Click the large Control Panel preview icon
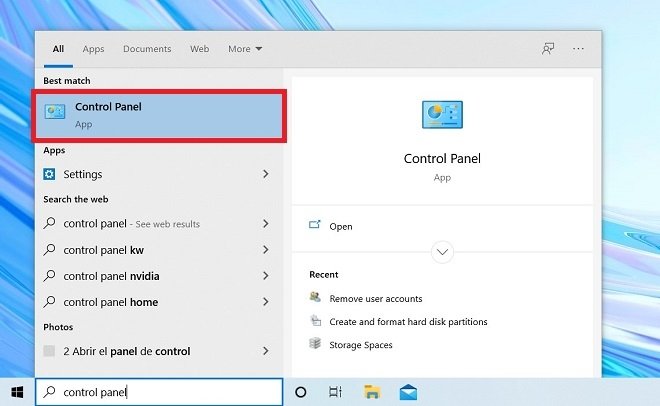Viewport: 660px width, 406px height. (x=442, y=114)
